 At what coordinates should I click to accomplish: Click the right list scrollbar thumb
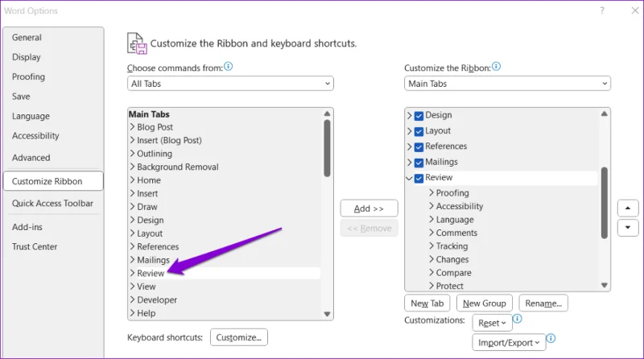(x=605, y=203)
